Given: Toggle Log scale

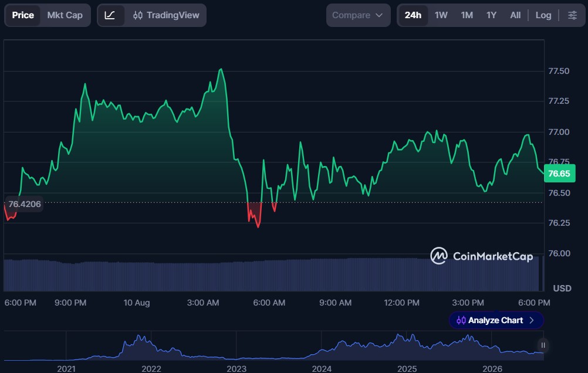Looking at the screenshot, I should (543, 15).
